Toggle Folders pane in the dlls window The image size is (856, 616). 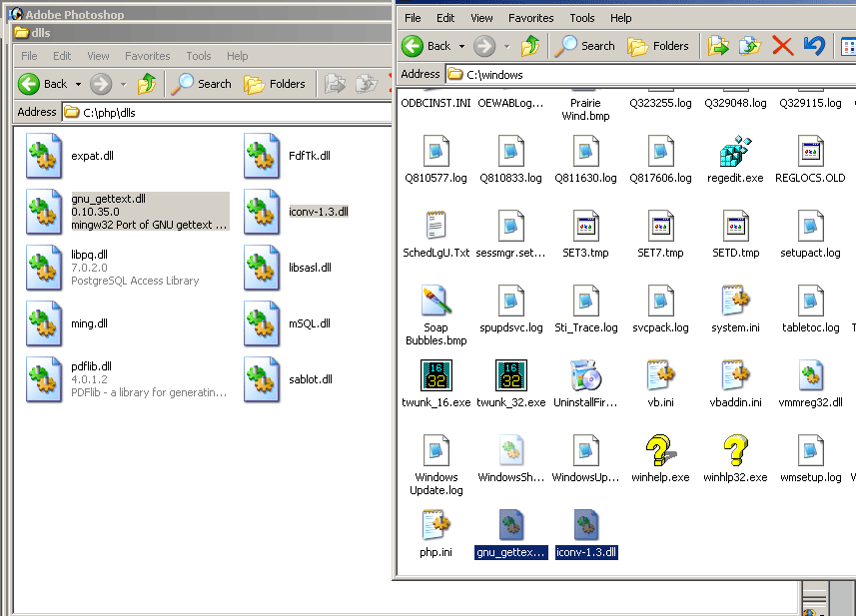pyautogui.click(x=274, y=84)
